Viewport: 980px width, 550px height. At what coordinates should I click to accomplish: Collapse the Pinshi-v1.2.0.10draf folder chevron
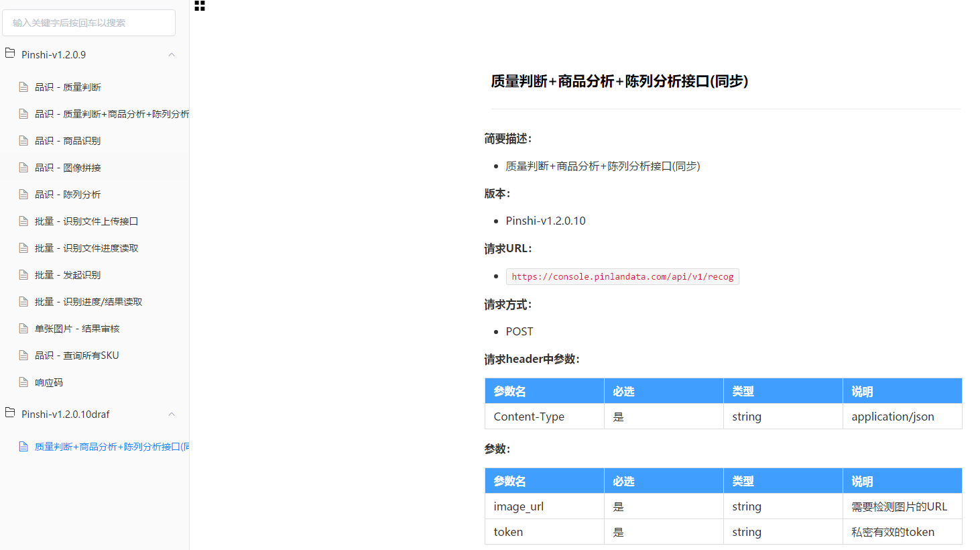[x=172, y=415]
